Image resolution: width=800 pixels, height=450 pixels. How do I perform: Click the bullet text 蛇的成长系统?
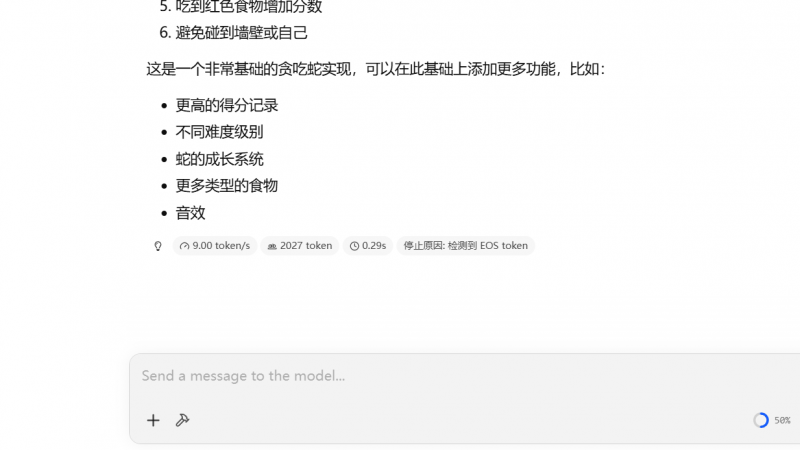[x=219, y=159]
